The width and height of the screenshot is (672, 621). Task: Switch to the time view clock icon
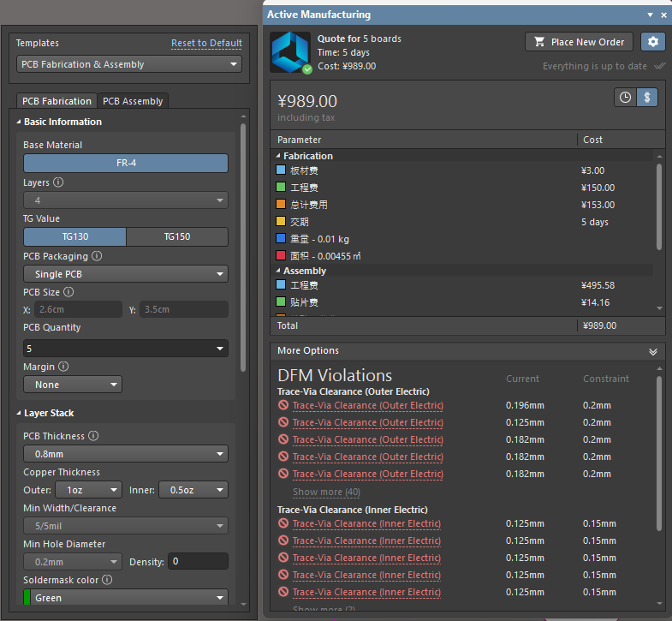pyautogui.click(x=625, y=98)
